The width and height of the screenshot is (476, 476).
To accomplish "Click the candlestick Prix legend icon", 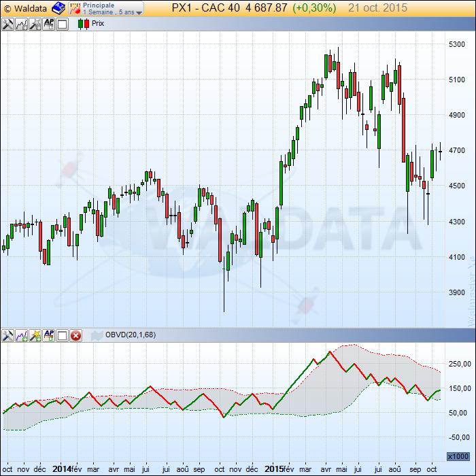I will coord(84,24).
